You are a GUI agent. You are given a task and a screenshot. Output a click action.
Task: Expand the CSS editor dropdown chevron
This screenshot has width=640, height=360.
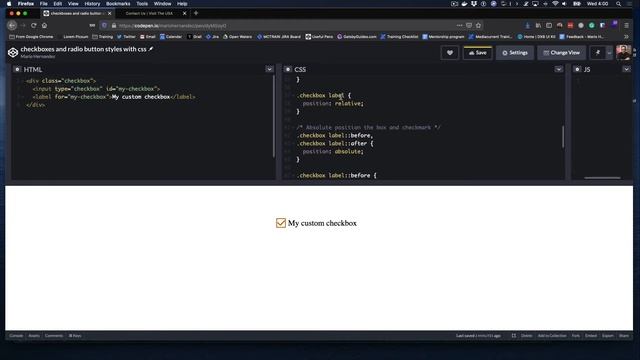tap(558, 69)
